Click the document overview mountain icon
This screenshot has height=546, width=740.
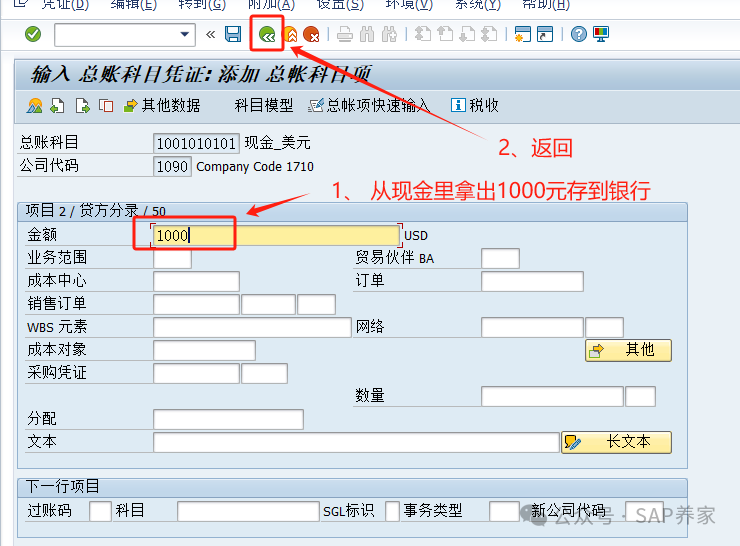coord(34,105)
